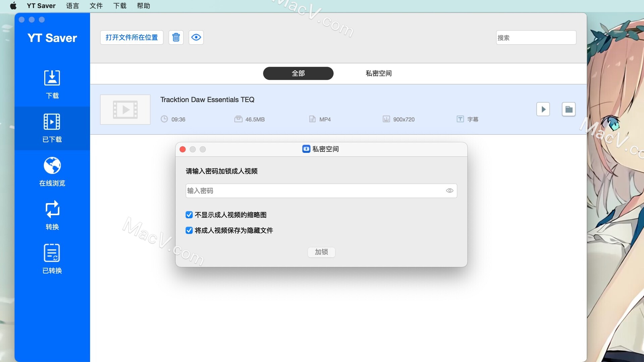Image resolution: width=644 pixels, height=362 pixels.
Task: Click the 900x720 resolution icon
Action: click(x=386, y=119)
